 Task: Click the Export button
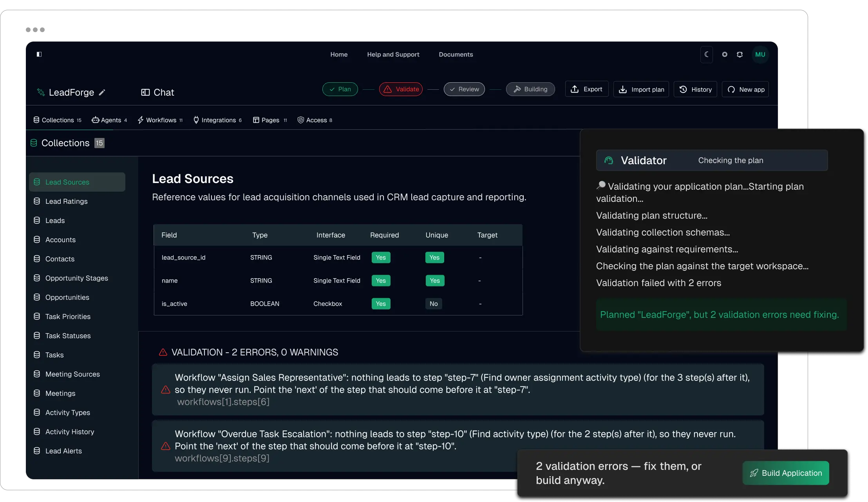coord(587,89)
